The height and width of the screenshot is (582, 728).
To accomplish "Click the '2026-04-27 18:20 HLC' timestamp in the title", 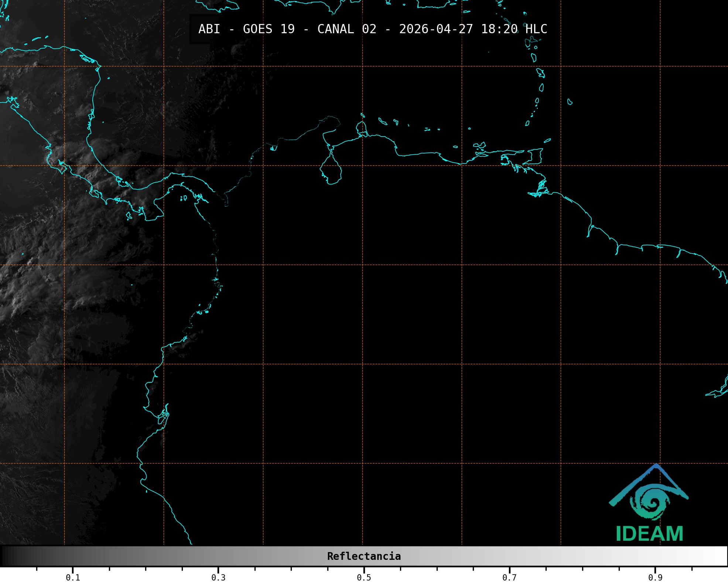I will coord(473,29).
